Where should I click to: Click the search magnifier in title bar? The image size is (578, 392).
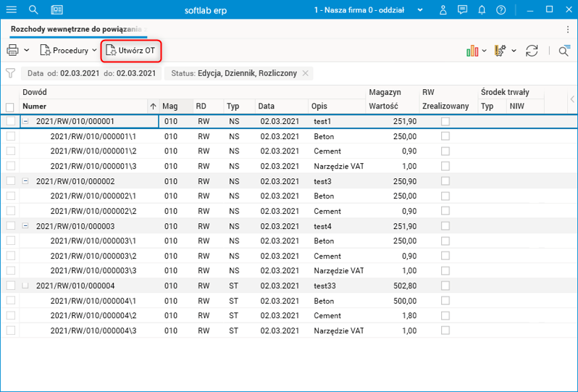[33, 10]
